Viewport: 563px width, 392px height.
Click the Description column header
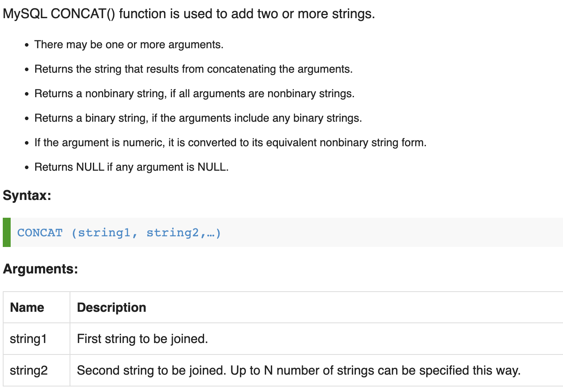coord(111,307)
